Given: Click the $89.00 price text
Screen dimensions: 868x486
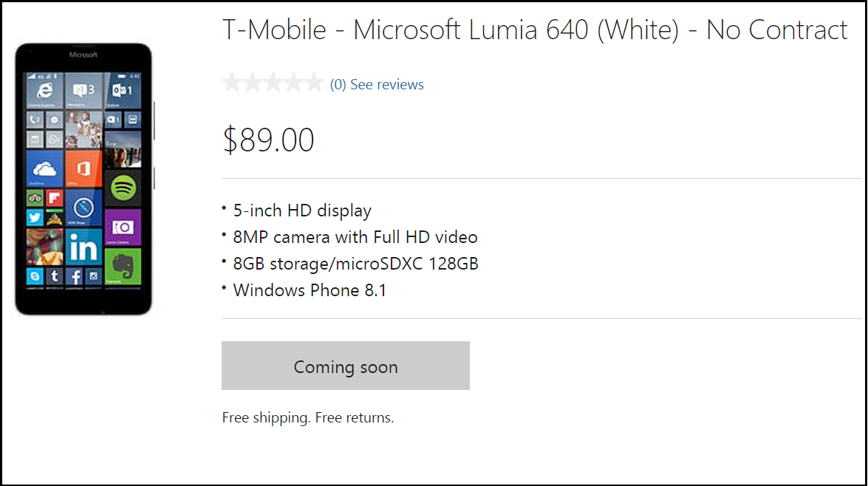Looking at the screenshot, I should (x=269, y=140).
